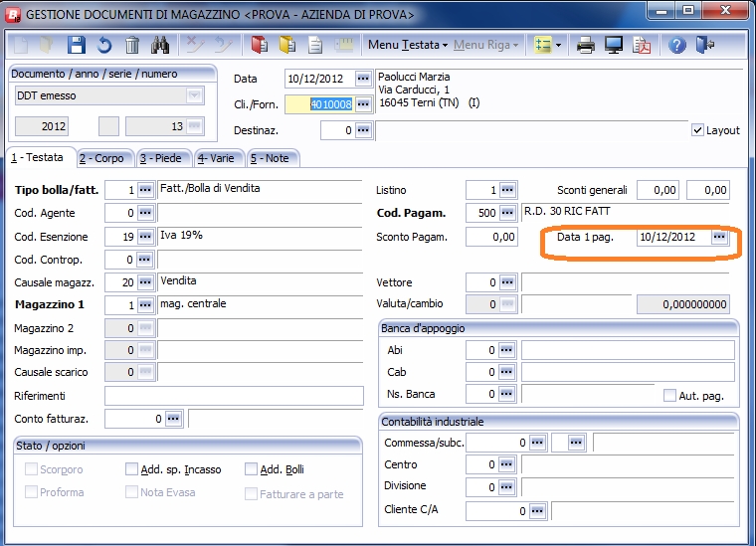The image size is (756, 546).
Task: Uncheck the Layout checkbox
Action: tap(697, 130)
